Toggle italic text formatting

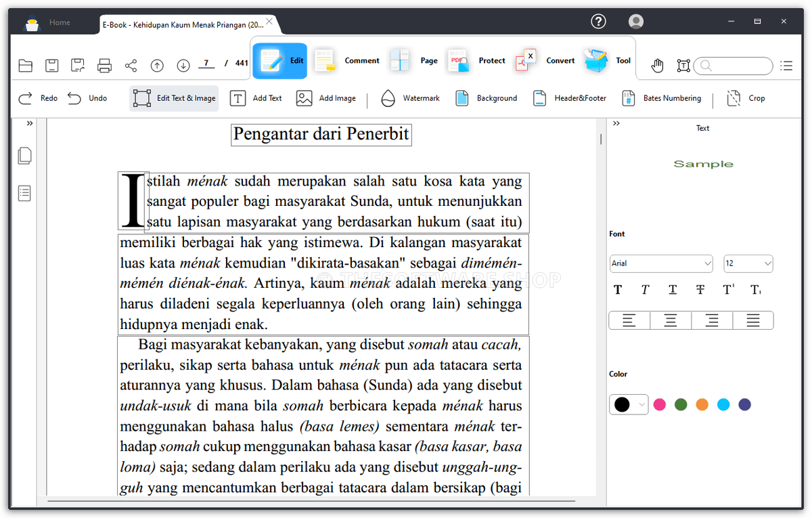645,290
